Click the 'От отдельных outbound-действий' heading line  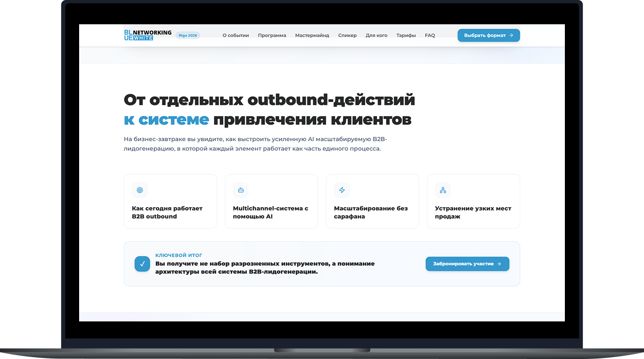coord(269,100)
